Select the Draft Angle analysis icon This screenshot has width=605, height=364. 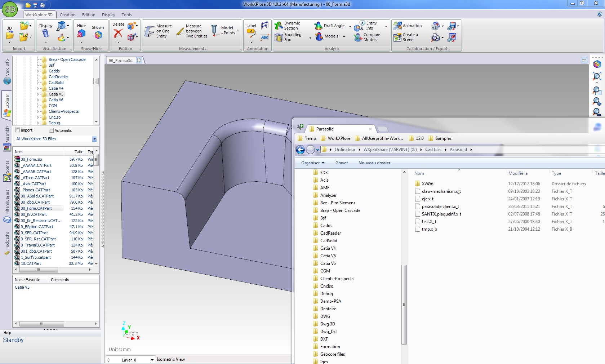tap(318, 26)
